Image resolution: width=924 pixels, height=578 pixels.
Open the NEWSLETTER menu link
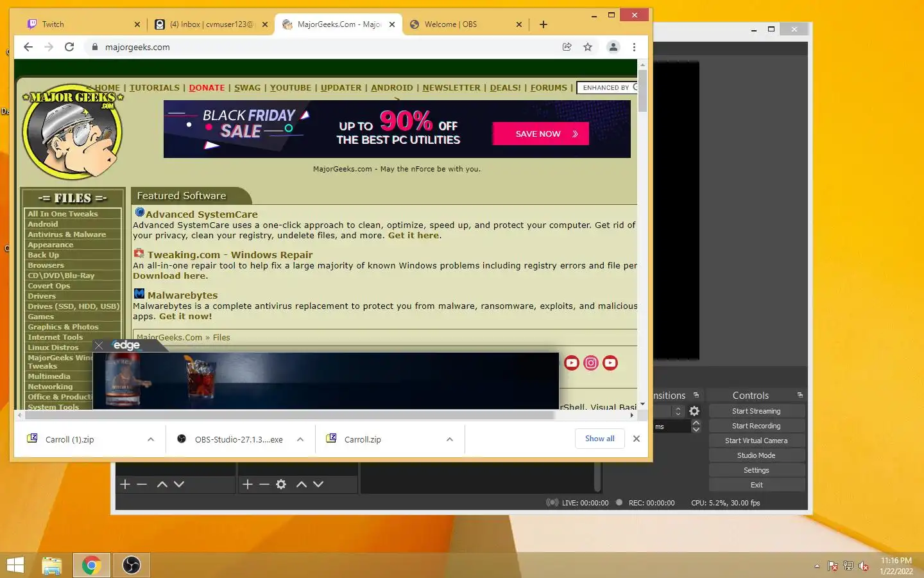451,87
